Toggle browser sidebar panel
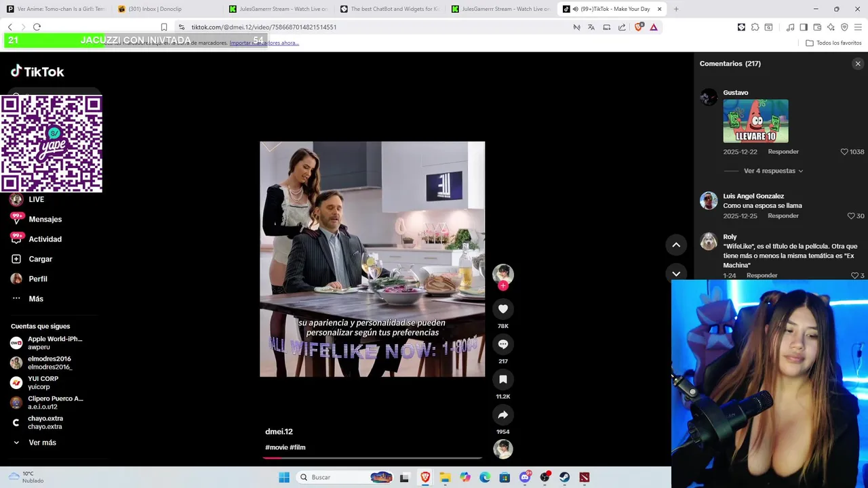 (804, 27)
